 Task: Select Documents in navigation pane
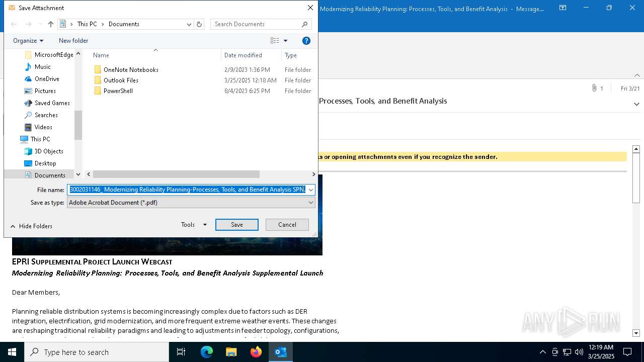[x=50, y=175]
